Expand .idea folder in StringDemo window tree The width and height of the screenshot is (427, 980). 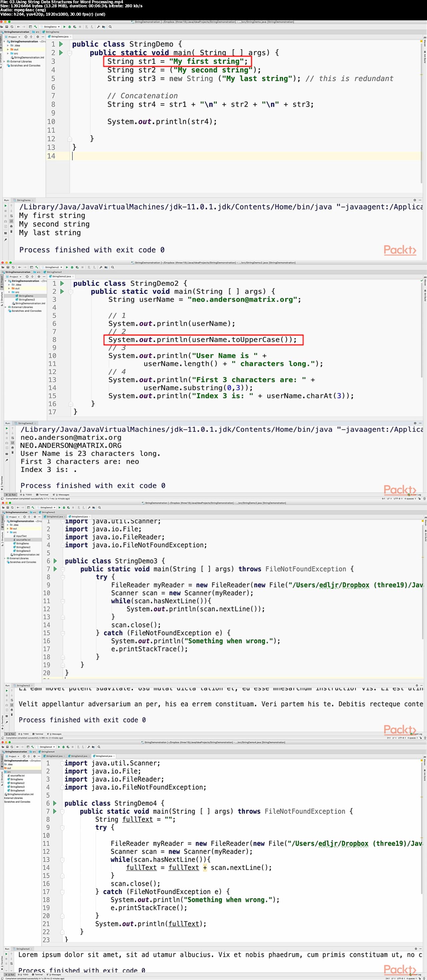click(8, 46)
